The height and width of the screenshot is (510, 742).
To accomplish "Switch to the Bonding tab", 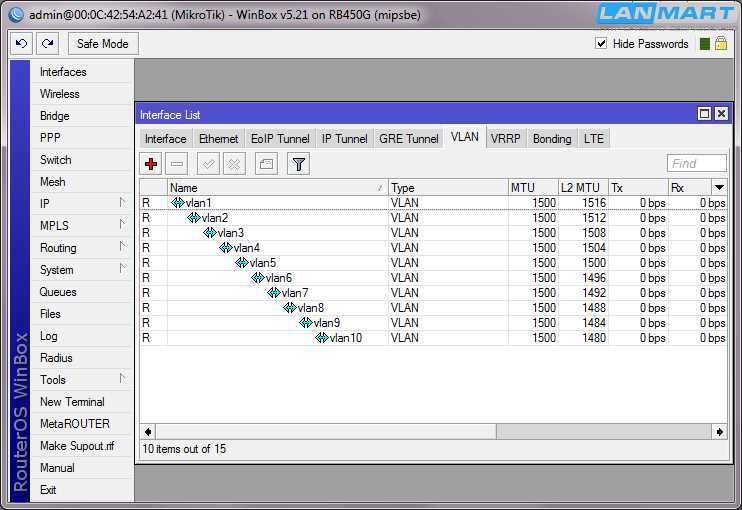I will [x=552, y=139].
